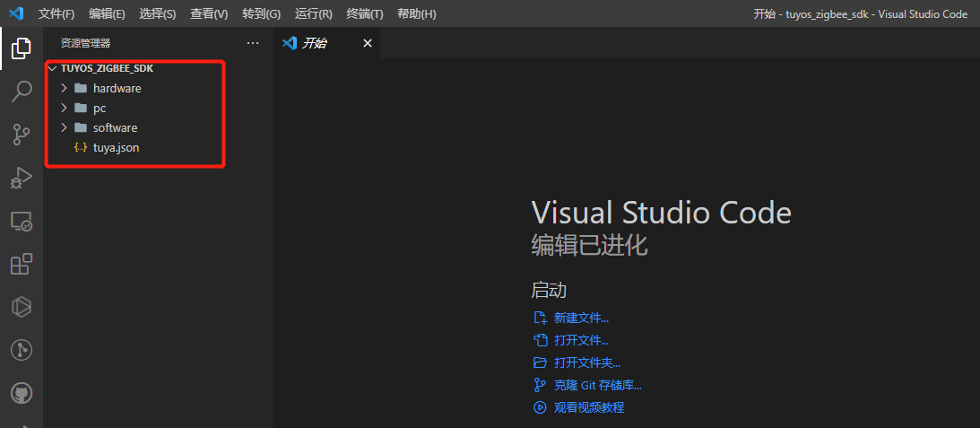Click the open file icon beside 打开文件

point(540,340)
